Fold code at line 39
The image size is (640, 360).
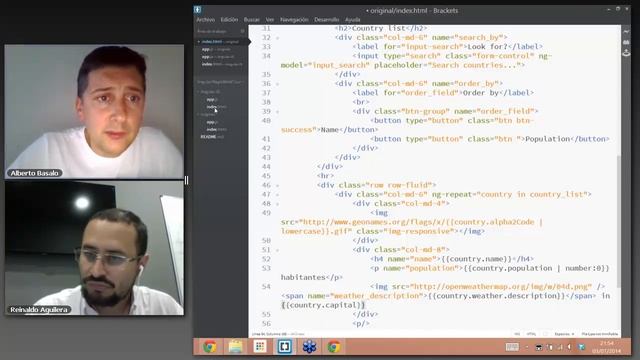tap(278, 111)
